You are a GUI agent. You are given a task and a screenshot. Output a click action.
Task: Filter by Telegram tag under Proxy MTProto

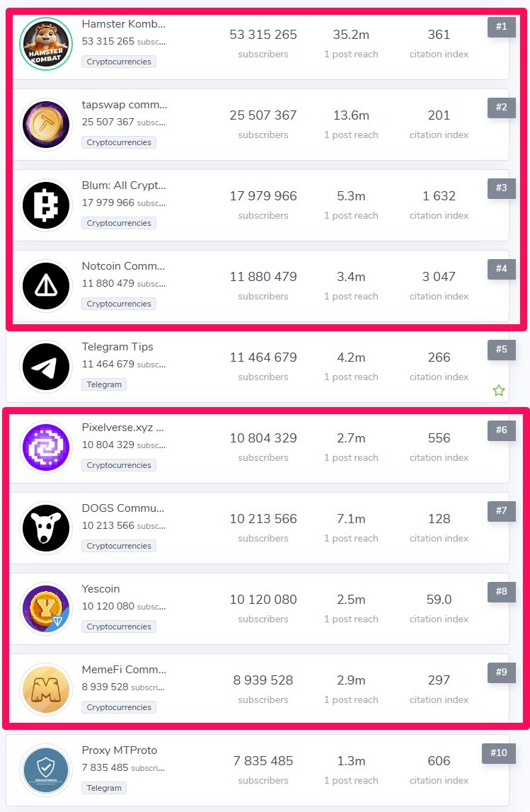[104, 788]
